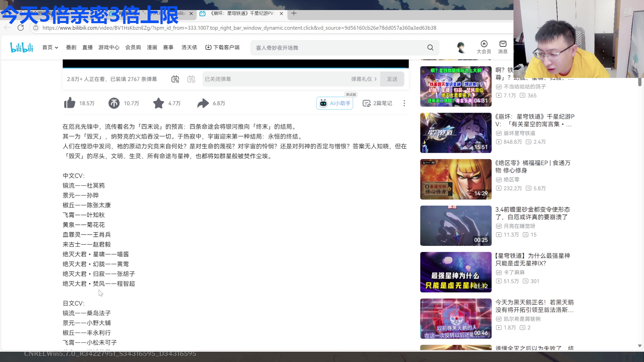The width and height of the screenshot is (644, 362).
Task: Reload the page with refresh icon
Action: 21,28
